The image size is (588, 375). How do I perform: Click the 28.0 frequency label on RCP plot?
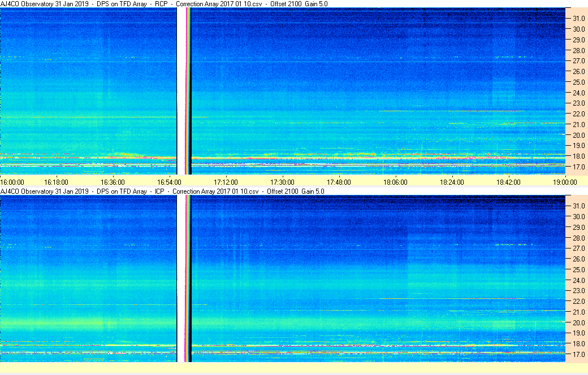click(578, 51)
